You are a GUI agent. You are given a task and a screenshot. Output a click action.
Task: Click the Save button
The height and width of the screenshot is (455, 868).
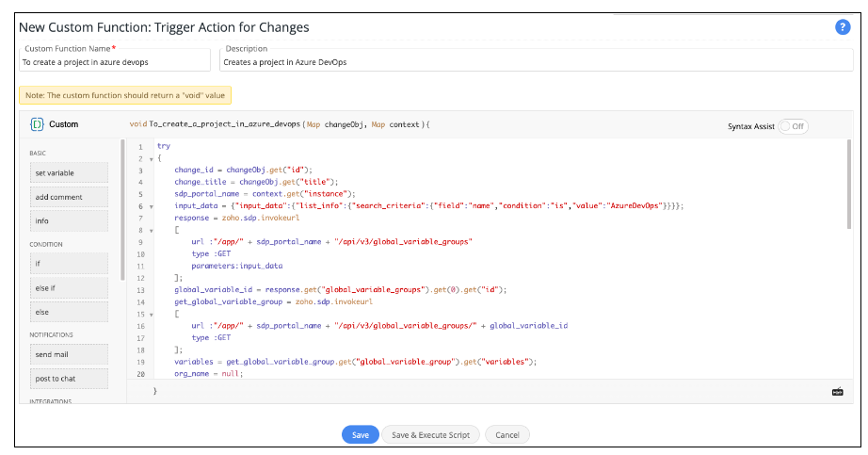360,435
